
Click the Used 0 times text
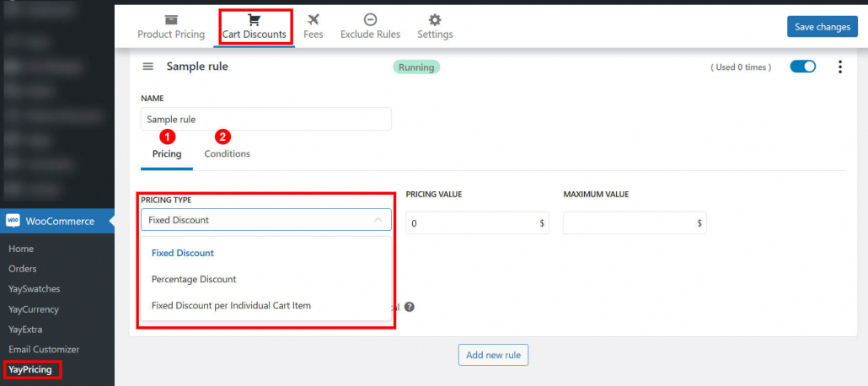[741, 67]
